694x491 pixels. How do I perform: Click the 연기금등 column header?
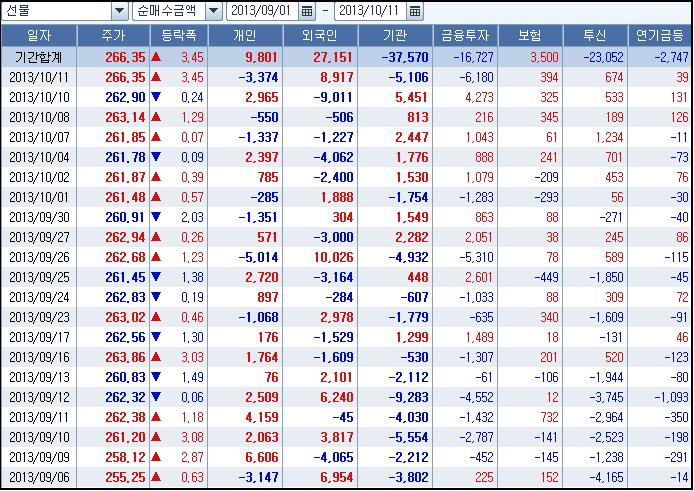tap(660, 35)
